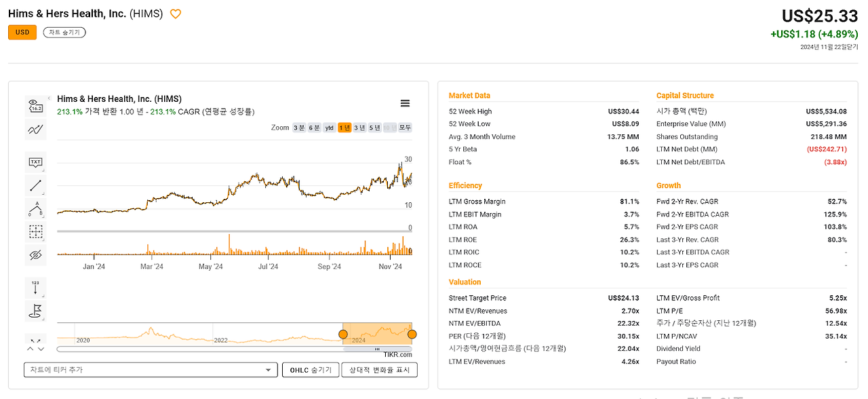The width and height of the screenshot is (868, 399).
Task: Open the 차트에 티커 추가 dropdown
Action: click(151, 370)
